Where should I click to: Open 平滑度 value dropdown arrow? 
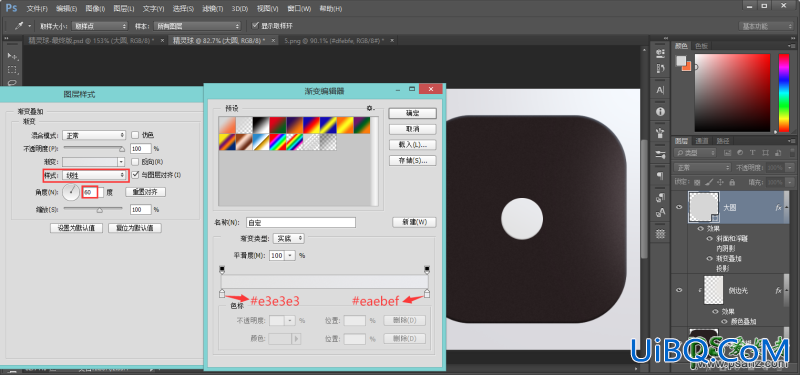pos(290,255)
